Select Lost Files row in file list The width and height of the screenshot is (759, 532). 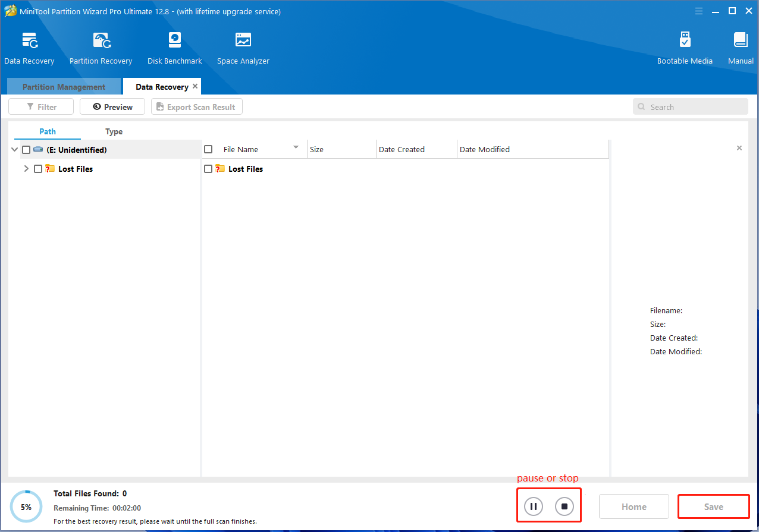coord(406,169)
